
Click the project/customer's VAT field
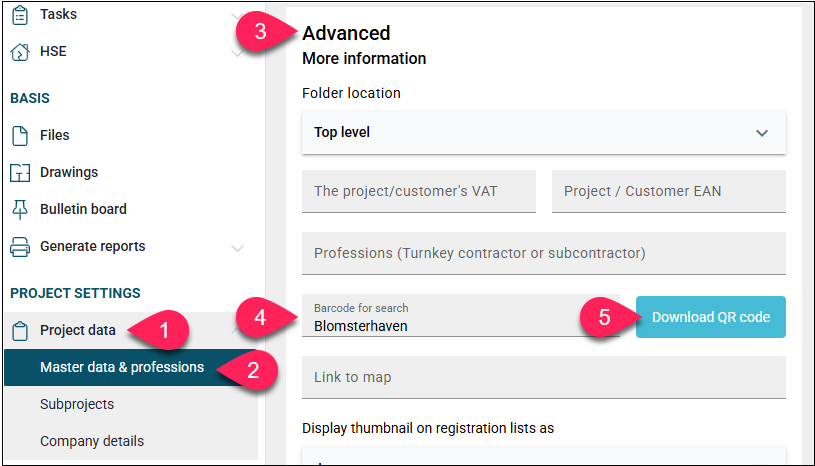419,191
